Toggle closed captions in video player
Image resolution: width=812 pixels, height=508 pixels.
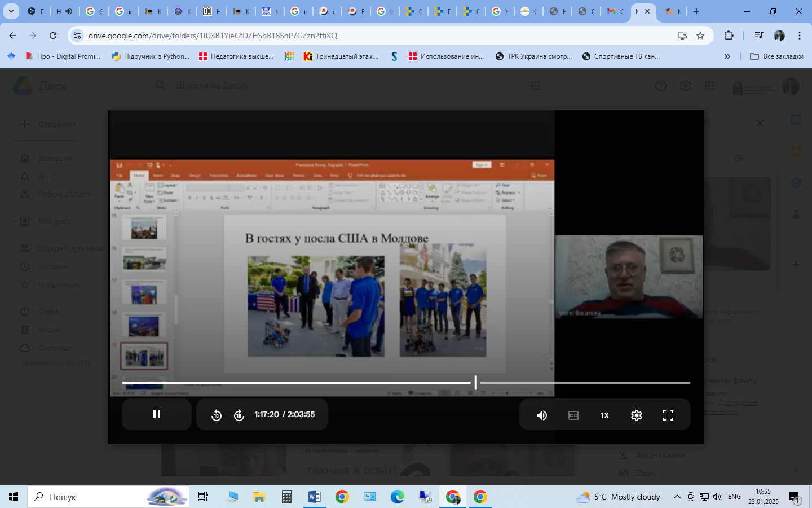[573, 415]
